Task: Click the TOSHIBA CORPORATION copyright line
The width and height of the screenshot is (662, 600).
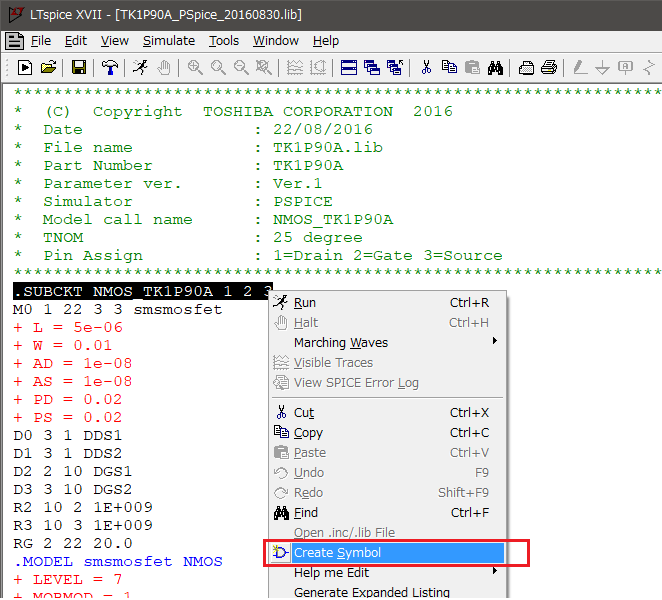Action: point(233,111)
